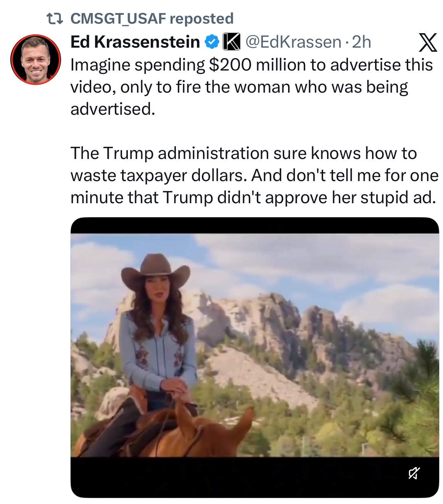Open Ed Krassenstein's profile avatar

click(35, 59)
